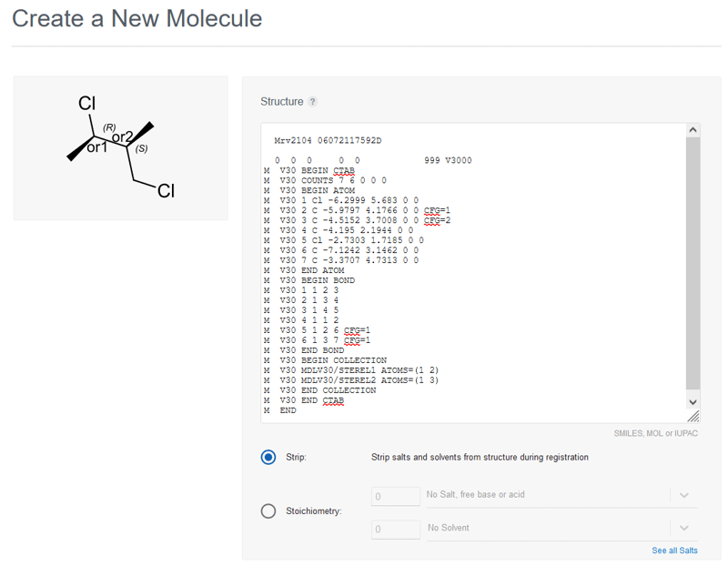This screenshot has width=728, height=566.
Task: Click the Strip option label text
Action: point(296,457)
